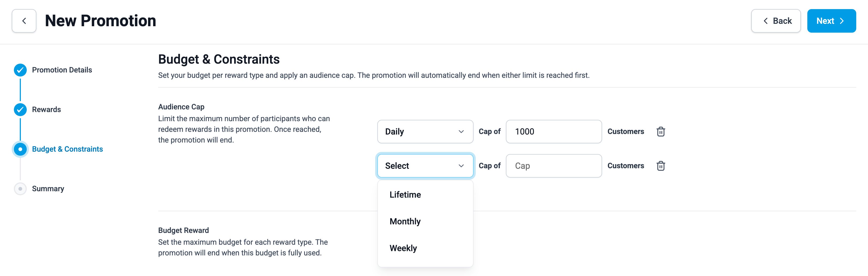Focus the cap field containing 1000

(x=554, y=132)
